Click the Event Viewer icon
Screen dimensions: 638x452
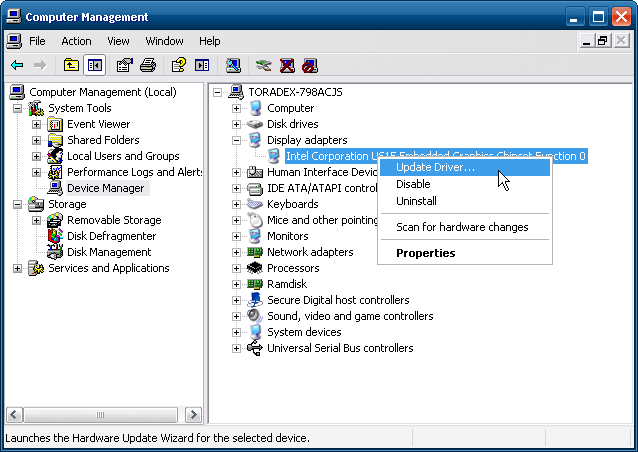tap(55, 124)
